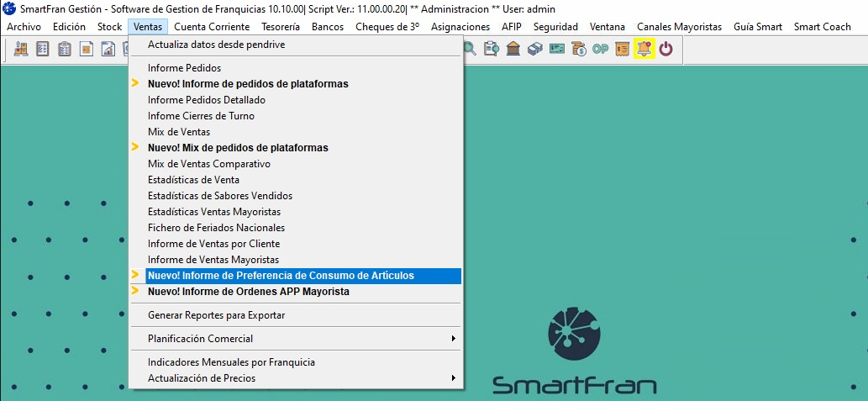
Task: Click the bar chart report page icon
Action: click(x=108, y=49)
